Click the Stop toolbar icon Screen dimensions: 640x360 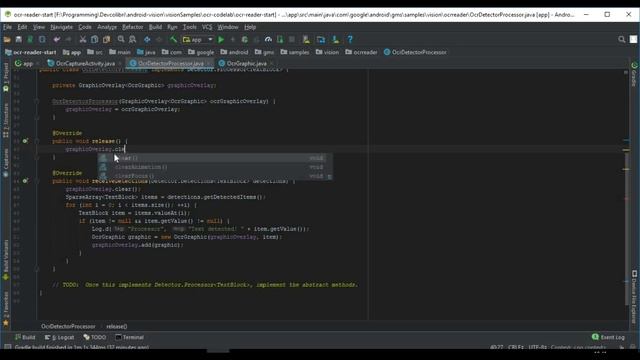point(292,40)
